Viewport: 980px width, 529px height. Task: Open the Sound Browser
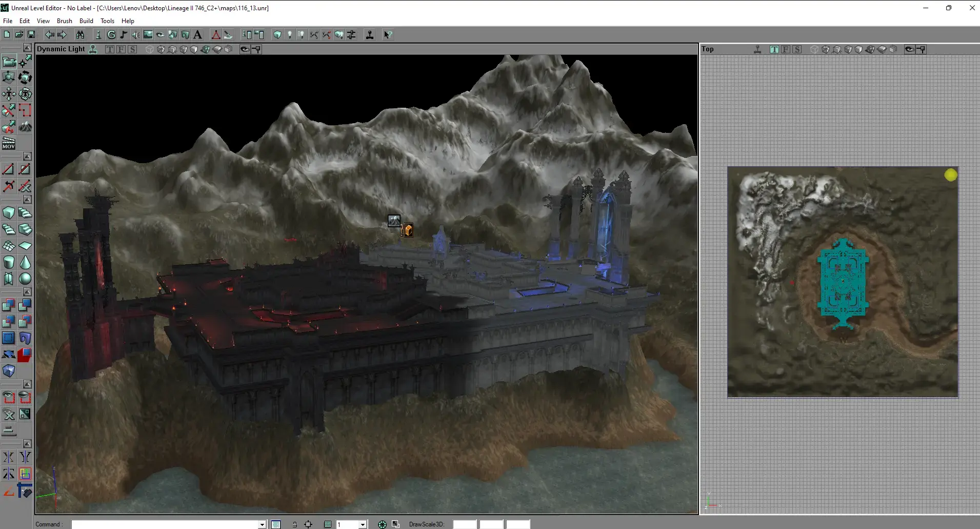pos(136,35)
